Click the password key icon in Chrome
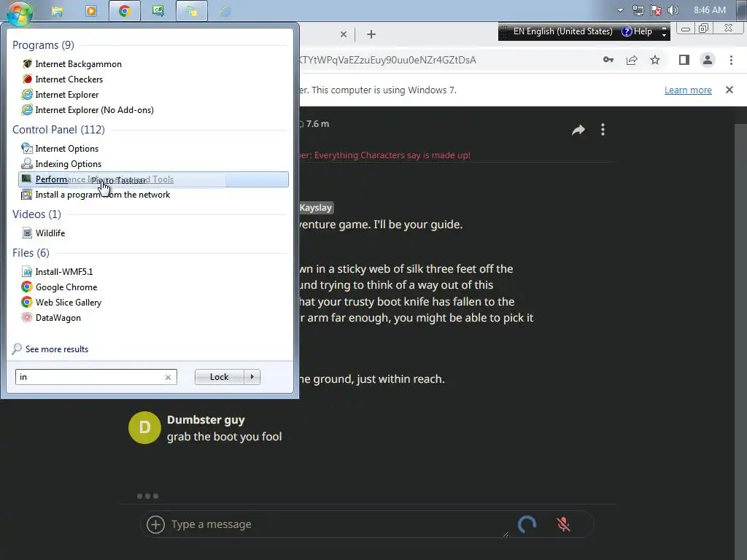 point(608,60)
